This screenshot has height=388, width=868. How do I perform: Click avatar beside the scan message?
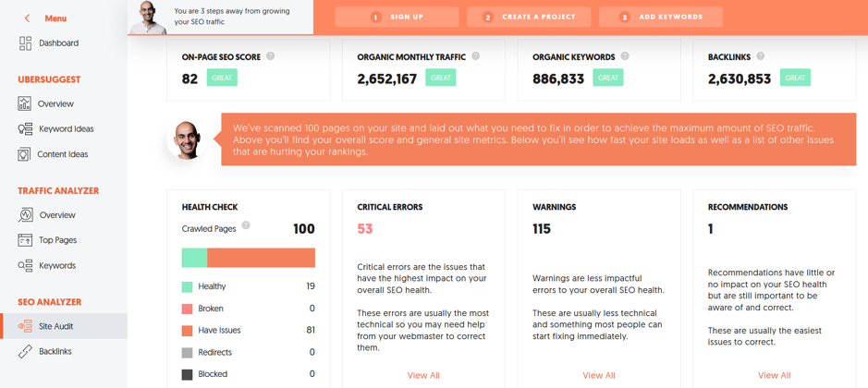coord(187,139)
